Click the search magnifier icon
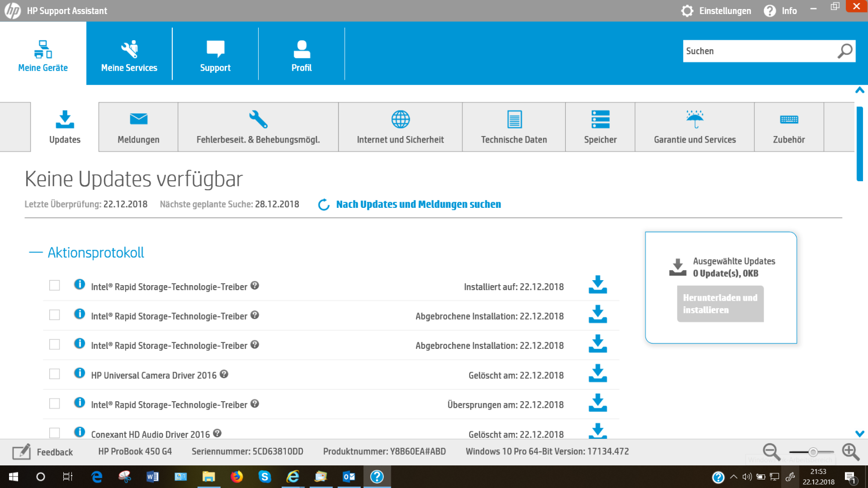The width and height of the screenshot is (868, 488). pos(845,51)
